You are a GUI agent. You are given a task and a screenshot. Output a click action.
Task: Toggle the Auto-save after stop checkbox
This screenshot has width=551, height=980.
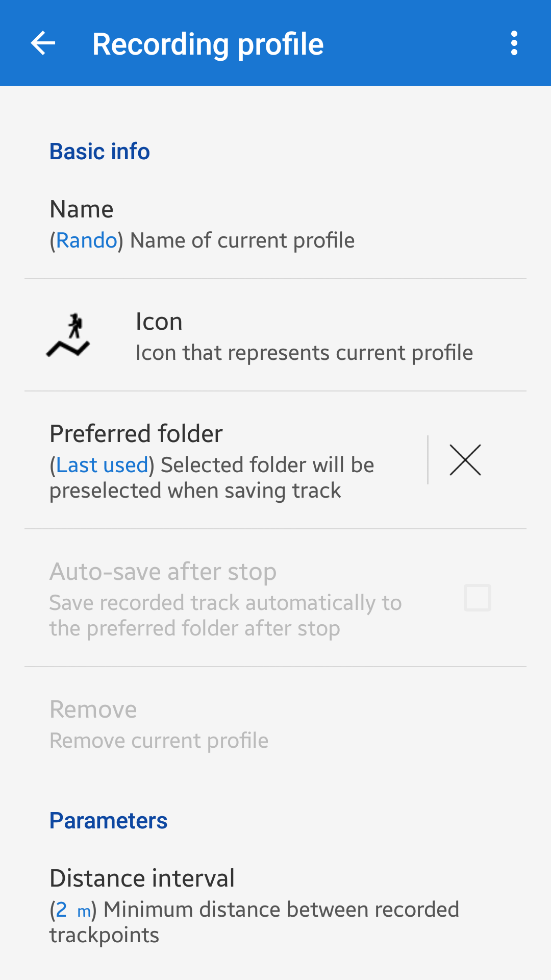pyautogui.click(x=477, y=598)
